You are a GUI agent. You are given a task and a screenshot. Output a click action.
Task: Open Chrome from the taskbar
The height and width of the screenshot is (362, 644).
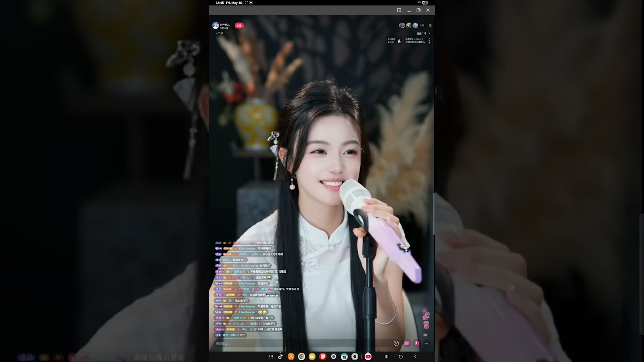pyautogui.click(x=301, y=357)
